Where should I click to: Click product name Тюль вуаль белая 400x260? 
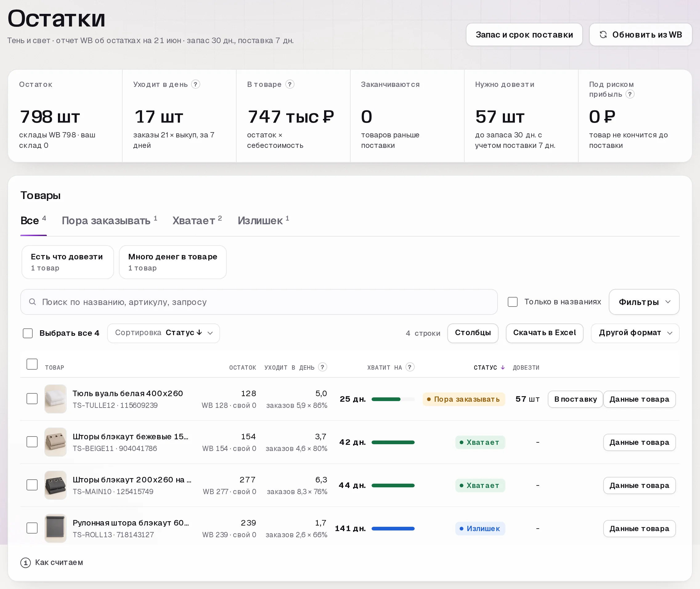point(128,393)
